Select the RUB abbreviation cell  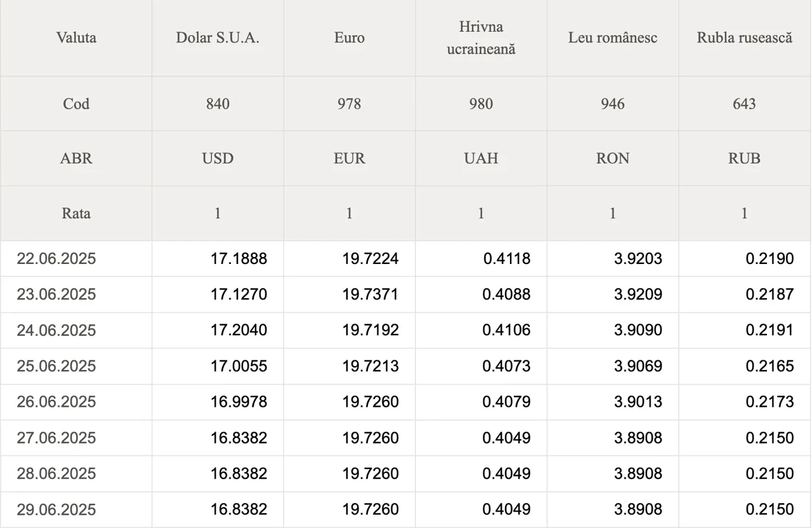point(745,158)
